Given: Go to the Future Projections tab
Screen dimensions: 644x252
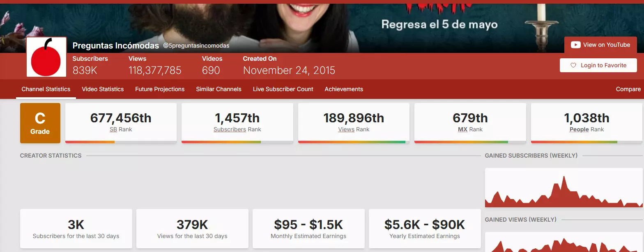Looking at the screenshot, I should pos(160,89).
